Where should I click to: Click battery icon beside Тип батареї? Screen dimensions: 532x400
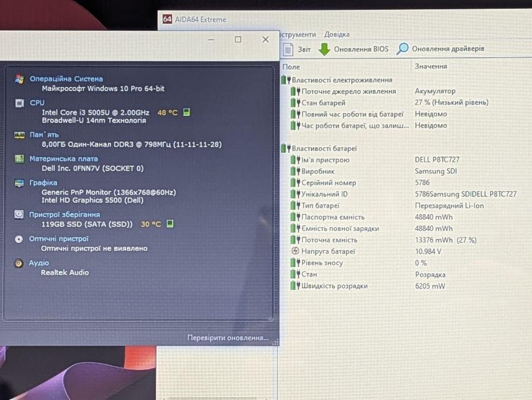pyautogui.click(x=295, y=205)
